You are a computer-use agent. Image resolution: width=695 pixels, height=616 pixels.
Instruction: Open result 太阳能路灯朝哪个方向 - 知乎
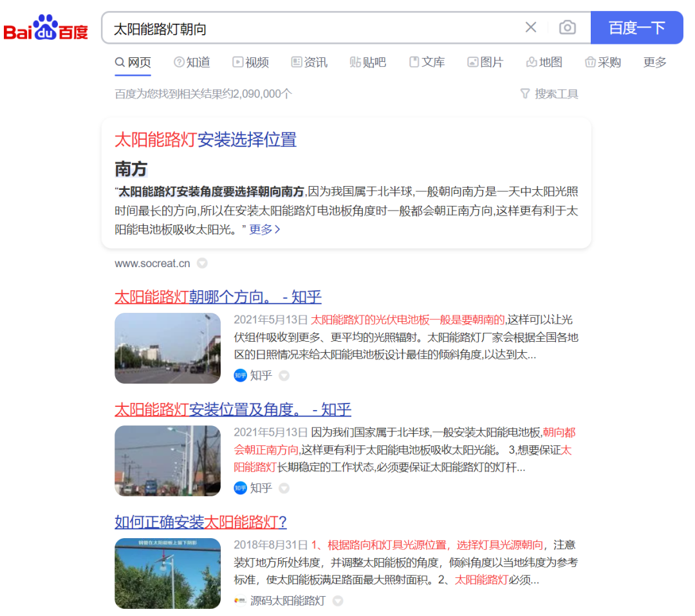pos(218,297)
